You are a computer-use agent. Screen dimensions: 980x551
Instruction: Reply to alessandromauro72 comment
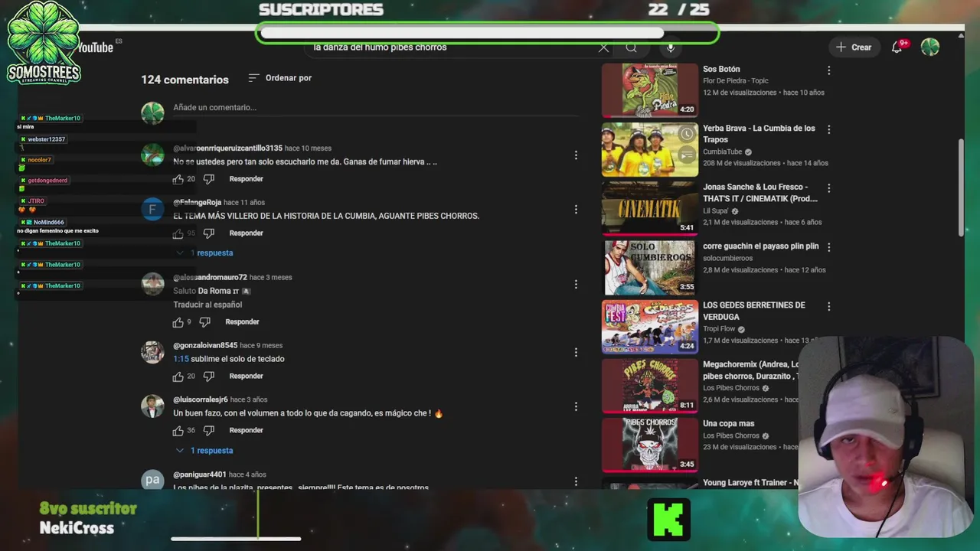(x=242, y=322)
